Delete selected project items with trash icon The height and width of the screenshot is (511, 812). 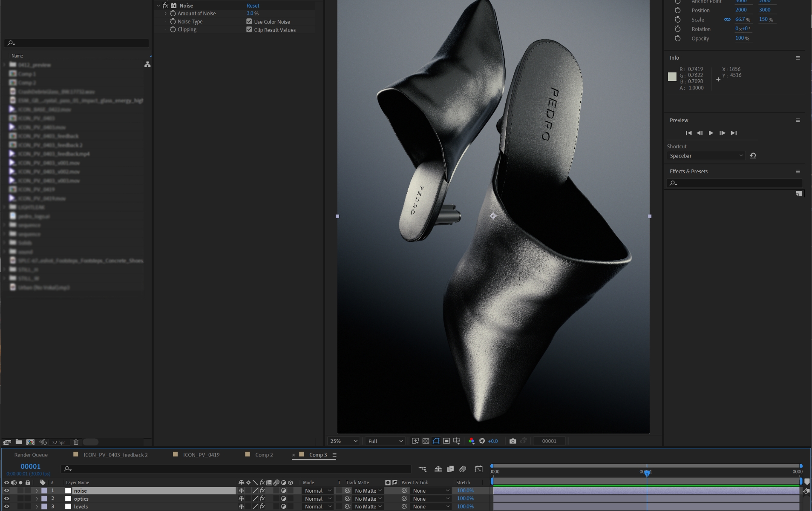pyautogui.click(x=76, y=442)
